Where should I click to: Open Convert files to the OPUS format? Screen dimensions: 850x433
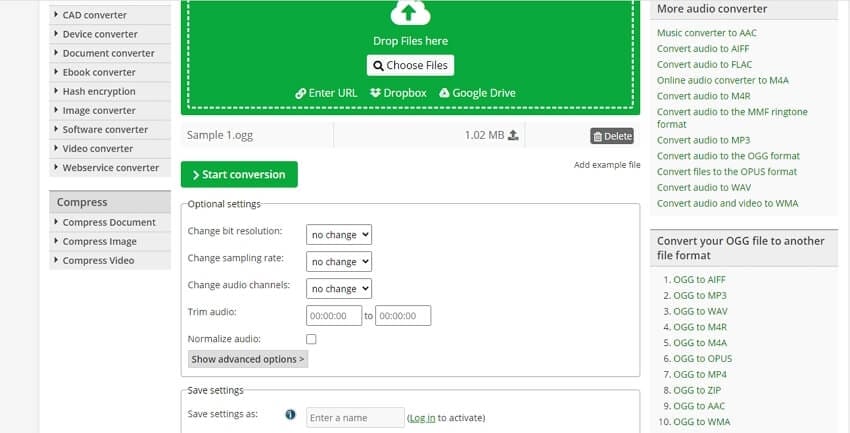727,172
